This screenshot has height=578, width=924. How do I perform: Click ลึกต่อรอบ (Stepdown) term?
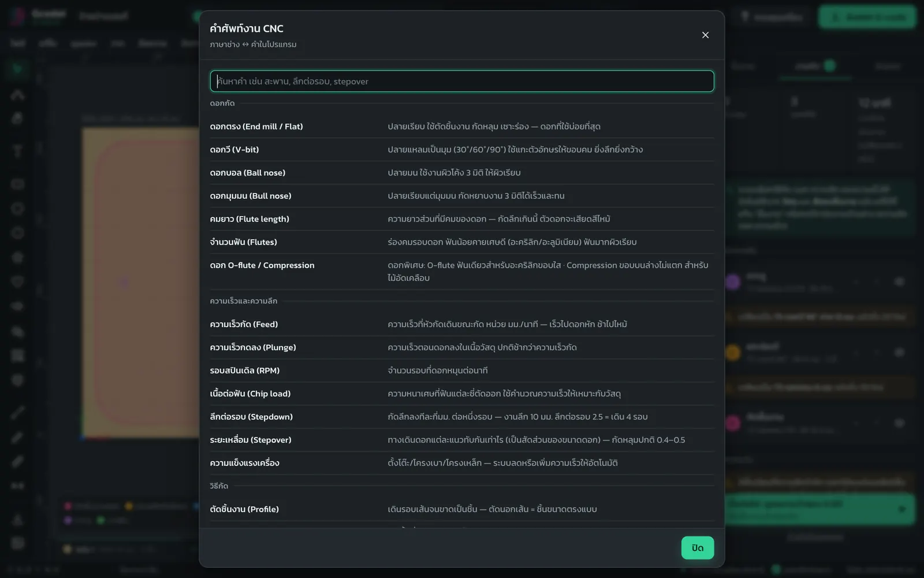tap(251, 417)
